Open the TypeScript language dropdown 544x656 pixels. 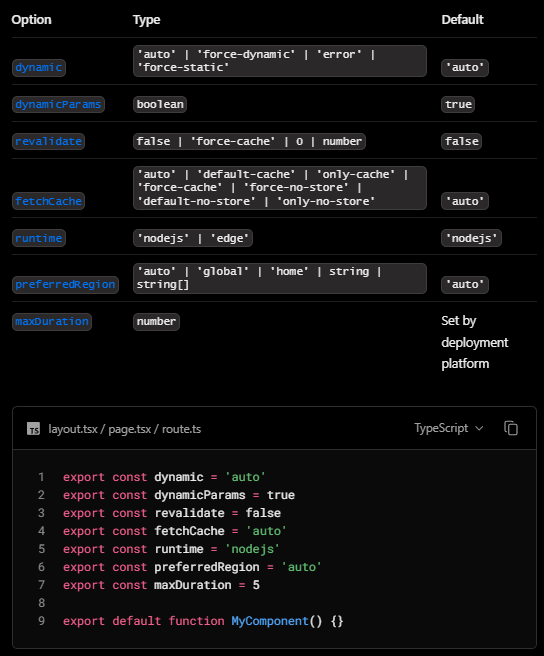click(x=449, y=428)
